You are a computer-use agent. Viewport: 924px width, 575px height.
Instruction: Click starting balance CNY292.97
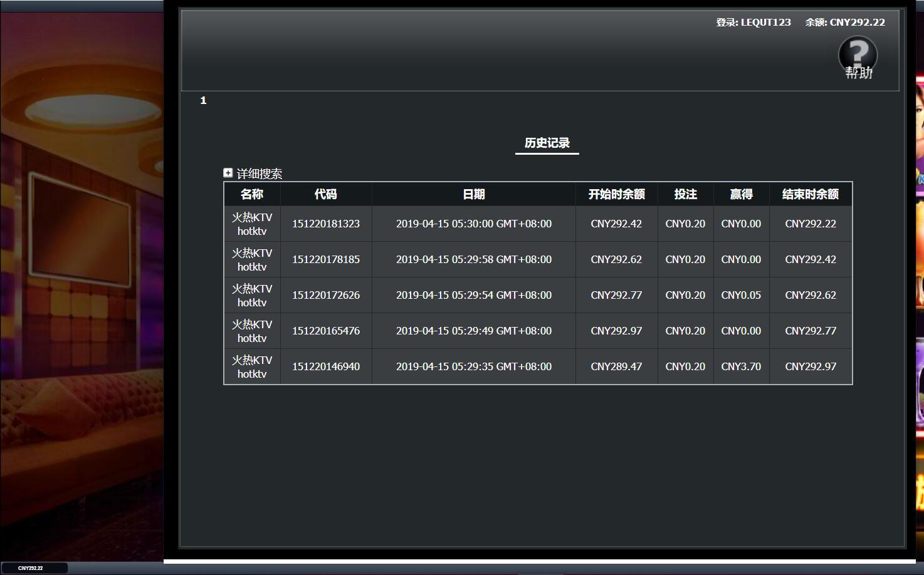[x=616, y=331]
